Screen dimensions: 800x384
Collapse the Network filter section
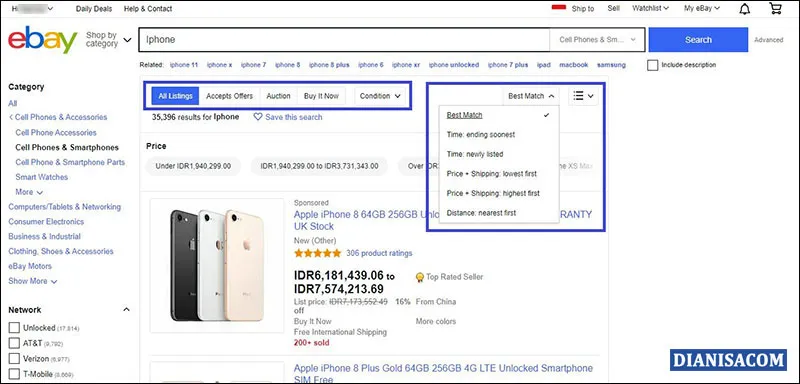pyautogui.click(x=127, y=310)
